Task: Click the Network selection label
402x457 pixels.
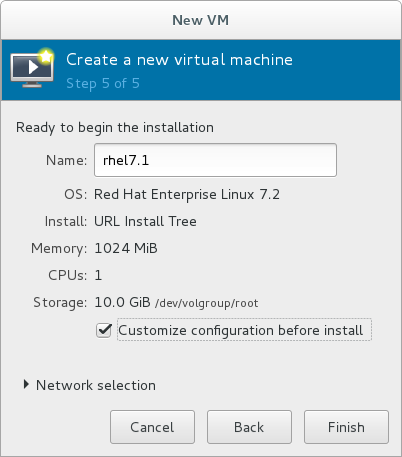Action: click(96, 385)
